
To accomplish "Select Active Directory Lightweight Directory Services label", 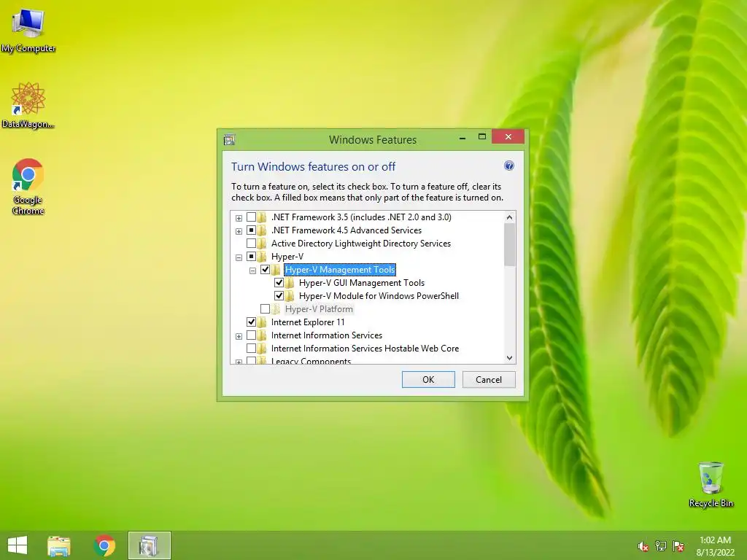I will click(360, 244).
